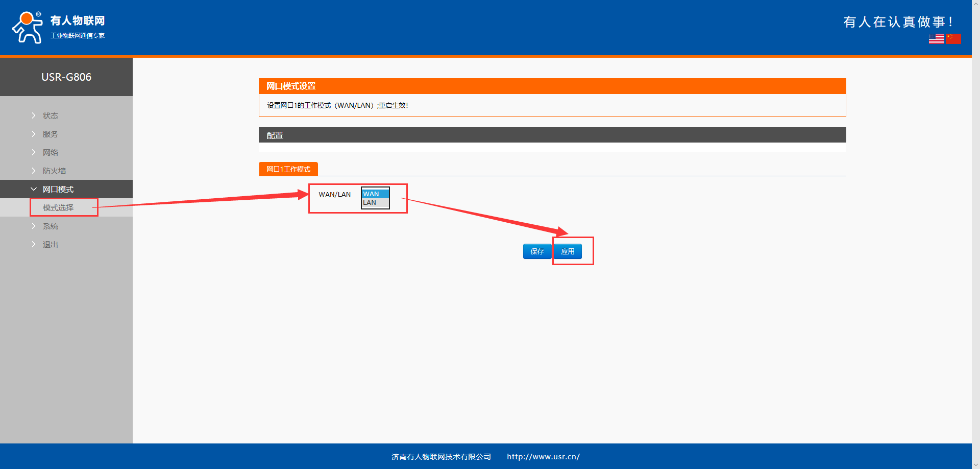Click the scrollbar down arrow
Screen dimensions: 980x469
[975, 464]
